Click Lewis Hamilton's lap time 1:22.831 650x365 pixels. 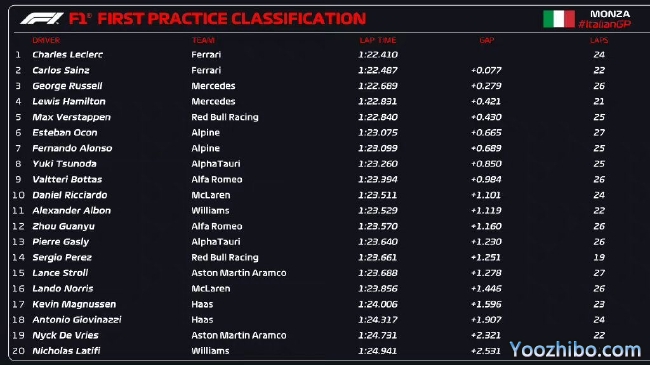click(x=378, y=101)
